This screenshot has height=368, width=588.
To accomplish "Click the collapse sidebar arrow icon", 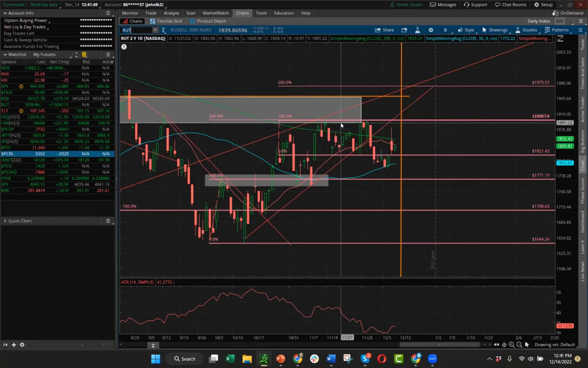I will point(5,345).
